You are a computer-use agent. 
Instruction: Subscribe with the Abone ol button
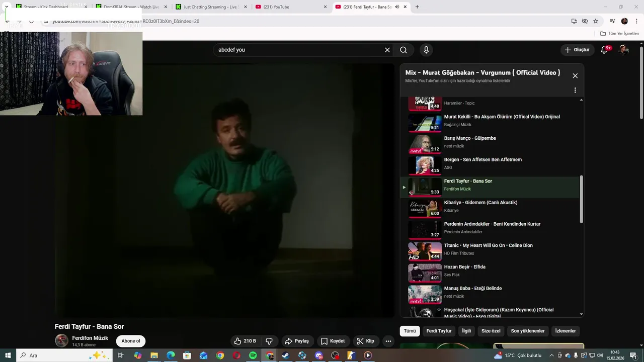[x=131, y=341]
